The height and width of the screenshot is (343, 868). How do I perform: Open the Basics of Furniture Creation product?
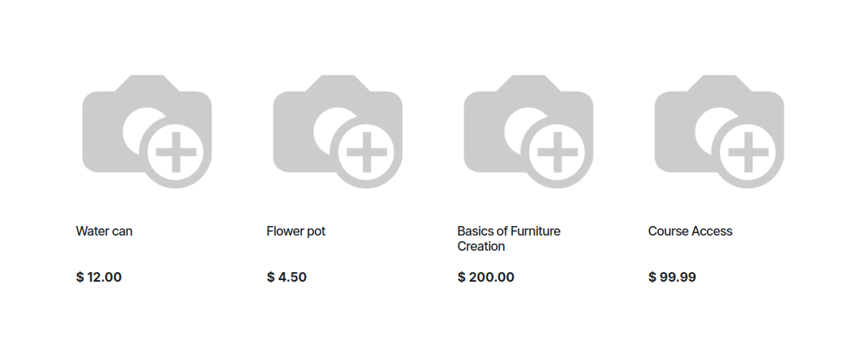click(509, 239)
